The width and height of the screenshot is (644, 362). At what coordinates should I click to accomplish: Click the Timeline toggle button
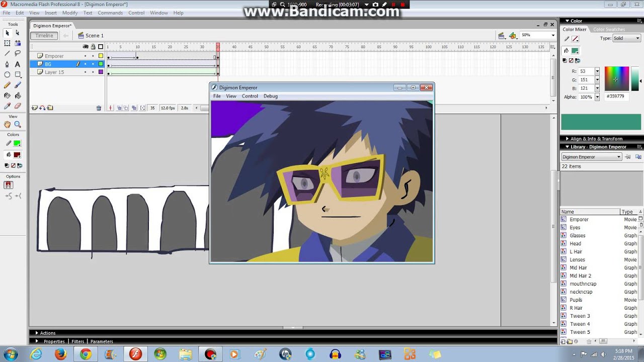pos(44,36)
